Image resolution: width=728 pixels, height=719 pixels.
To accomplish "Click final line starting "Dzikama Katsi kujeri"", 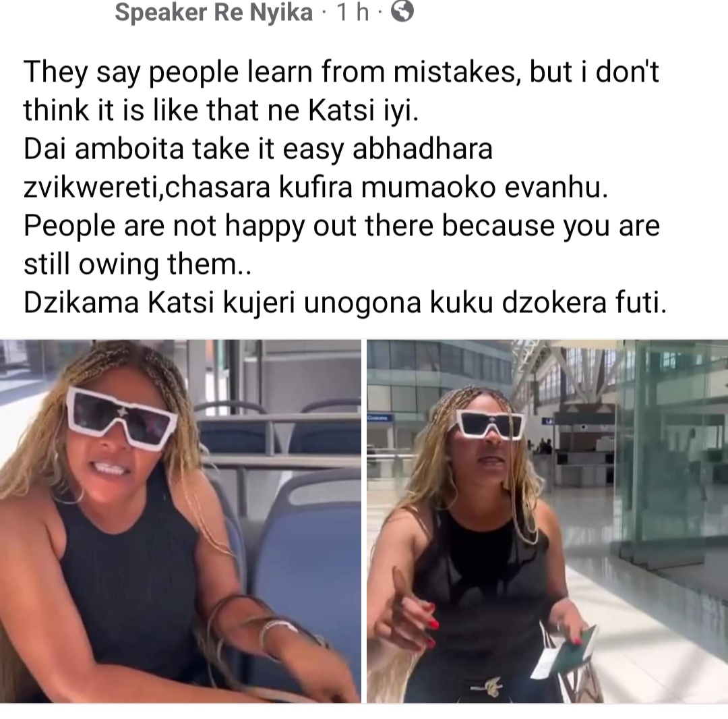I will tap(345, 303).
